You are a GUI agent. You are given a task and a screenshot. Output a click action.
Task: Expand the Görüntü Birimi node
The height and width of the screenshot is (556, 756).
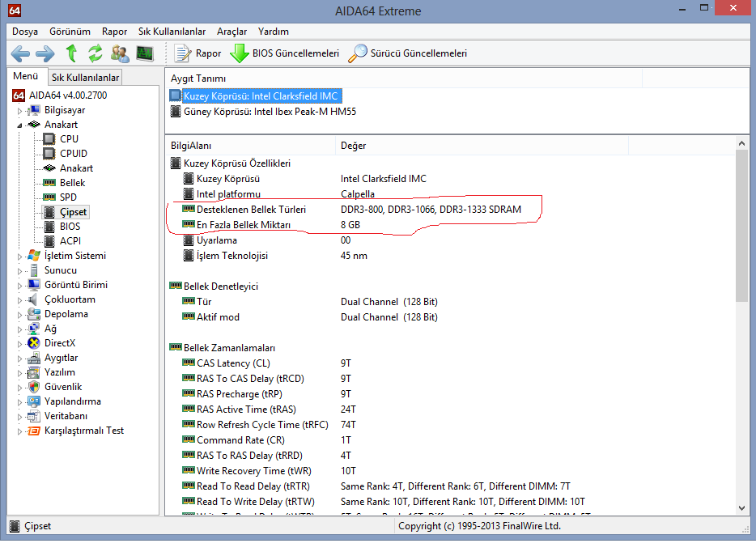point(19,286)
